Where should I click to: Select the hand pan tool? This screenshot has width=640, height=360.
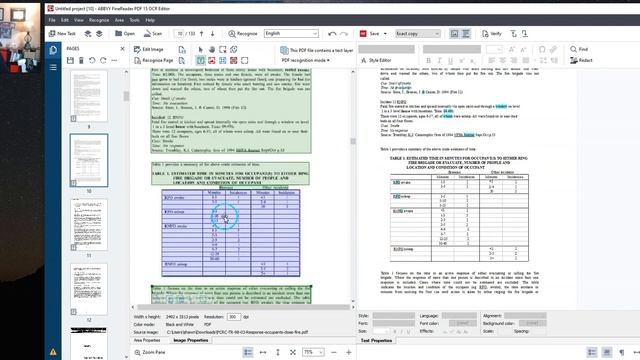(x=211, y=49)
